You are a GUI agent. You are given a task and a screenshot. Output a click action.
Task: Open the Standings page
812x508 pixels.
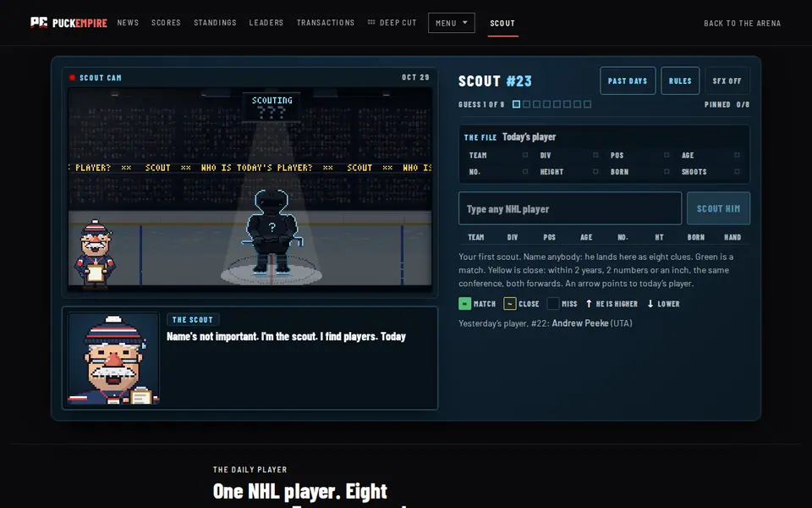click(215, 23)
